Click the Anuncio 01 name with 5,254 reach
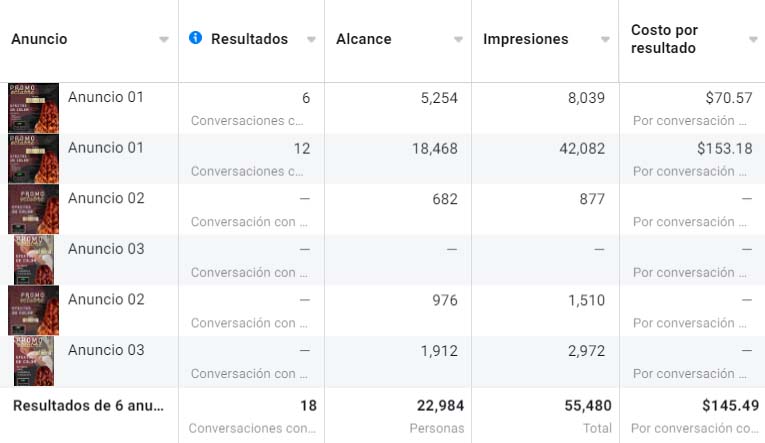 (x=106, y=97)
